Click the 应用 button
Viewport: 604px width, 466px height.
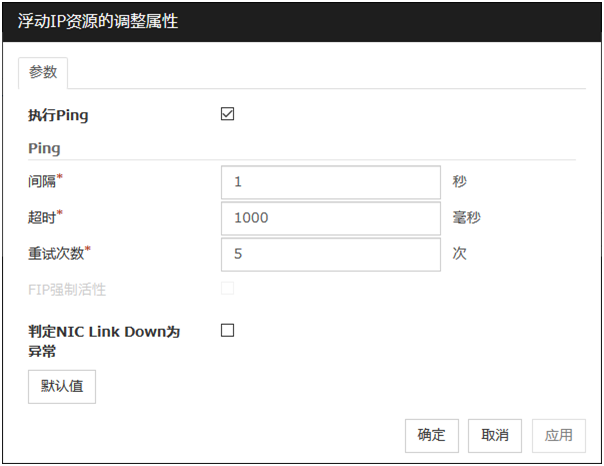558,435
